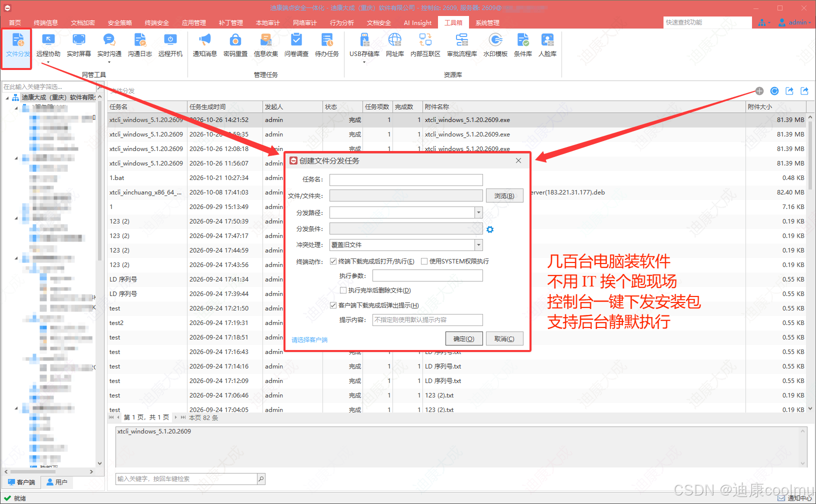Toggle 客户端下载完成后弹出提示 checkbox
This screenshot has width=816, height=504.
[x=333, y=305]
